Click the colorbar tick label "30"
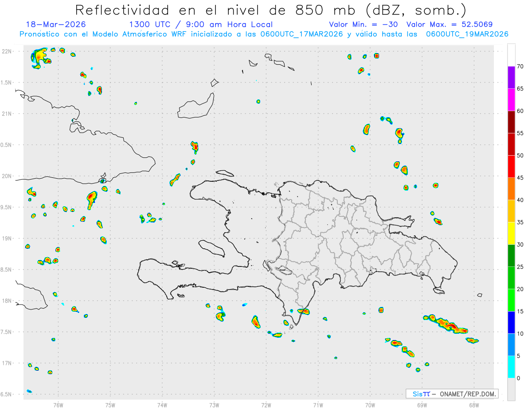The width and height of the screenshot is (532, 411). (x=520, y=245)
